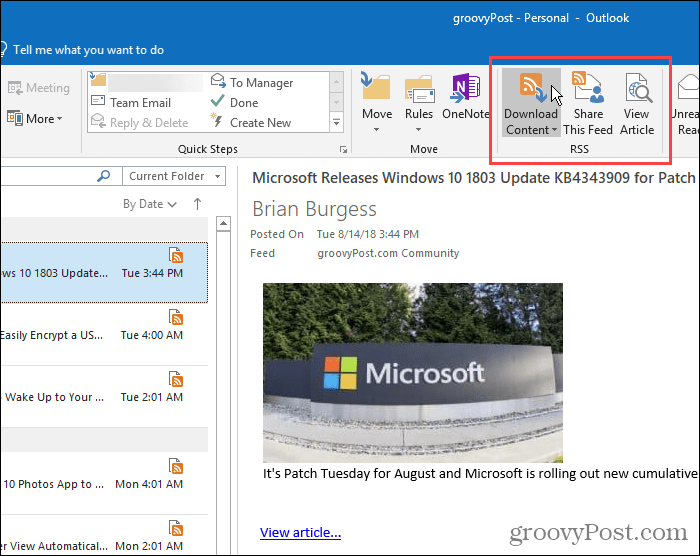Select the Create New quick step
Viewport: 700px width, 556px height.
[251, 122]
